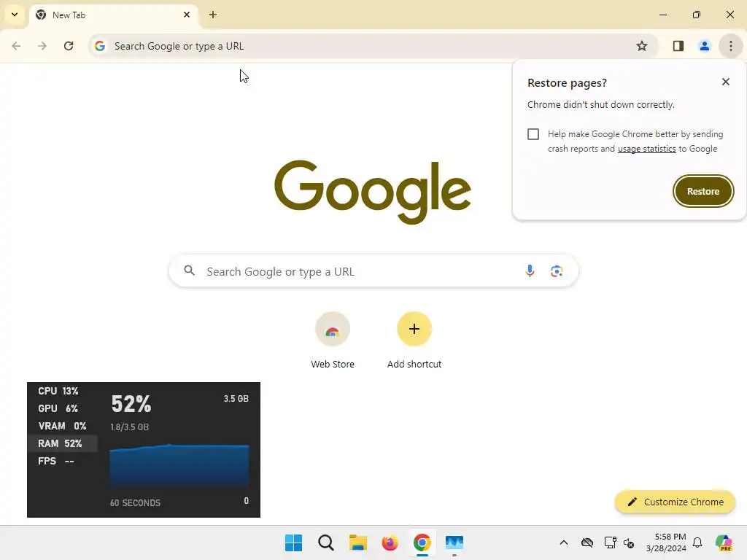Open the clock and date flyout
Image resolution: width=747 pixels, height=560 pixels.
click(x=666, y=542)
